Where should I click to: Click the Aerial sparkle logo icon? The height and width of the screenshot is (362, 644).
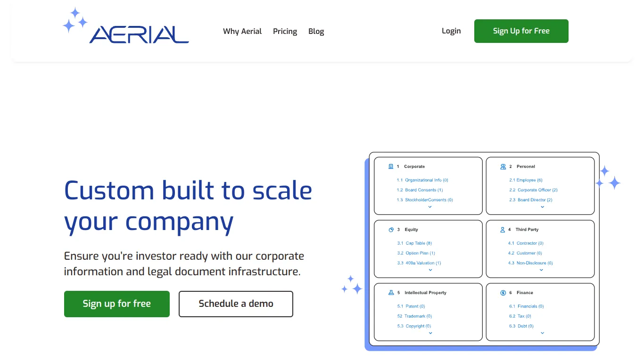point(75,21)
